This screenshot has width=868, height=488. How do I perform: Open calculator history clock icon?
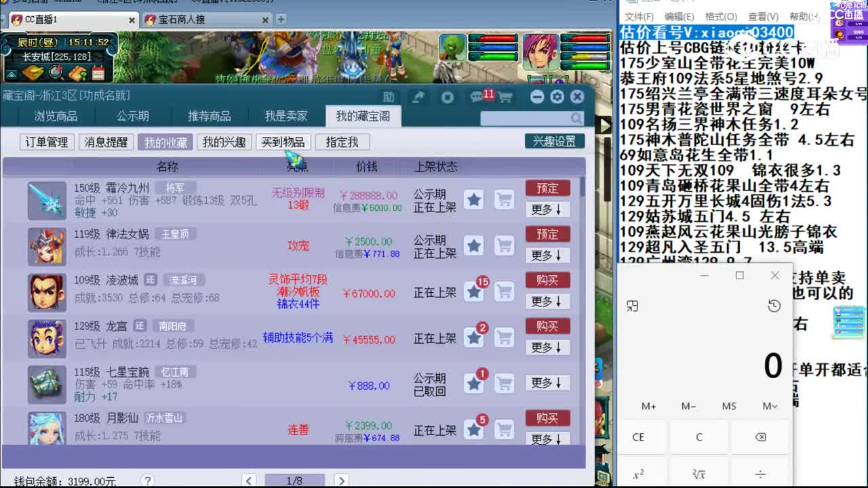point(774,306)
